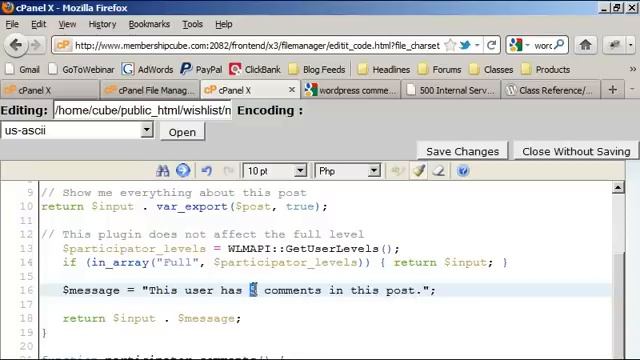Open the Blog Feeds bookmark folder

[x=317, y=69]
